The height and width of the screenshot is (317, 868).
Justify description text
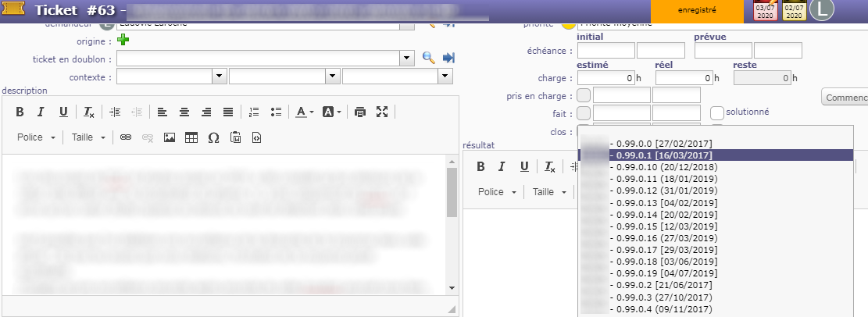tap(228, 112)
